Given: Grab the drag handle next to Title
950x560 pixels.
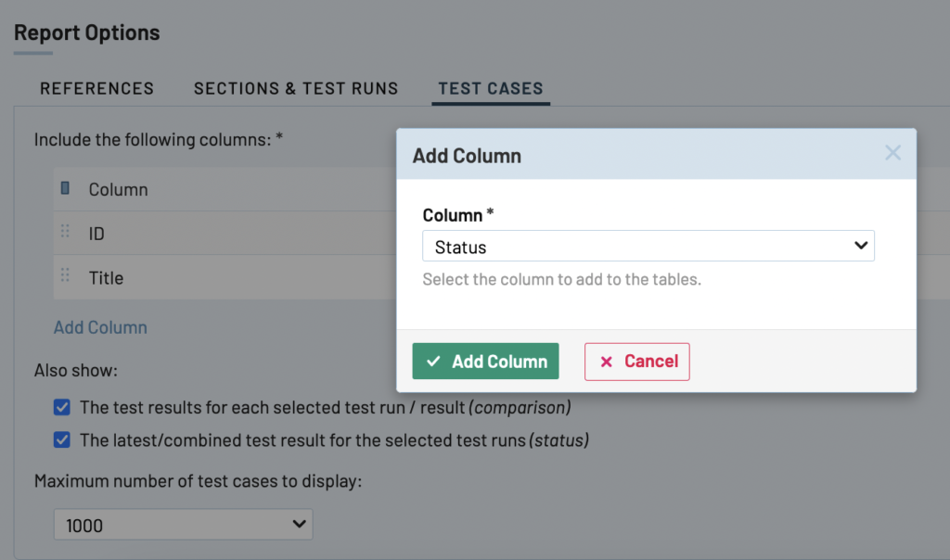Looking at the screenshot, I should [65, 275].
